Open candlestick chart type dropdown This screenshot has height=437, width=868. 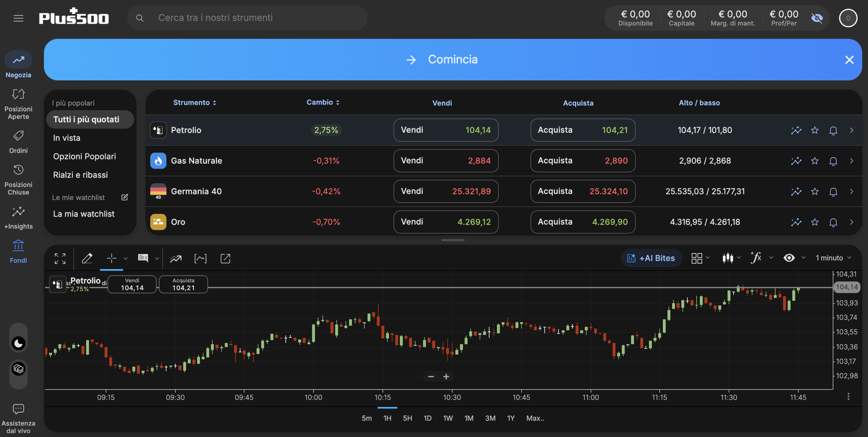tap(731, 258)
